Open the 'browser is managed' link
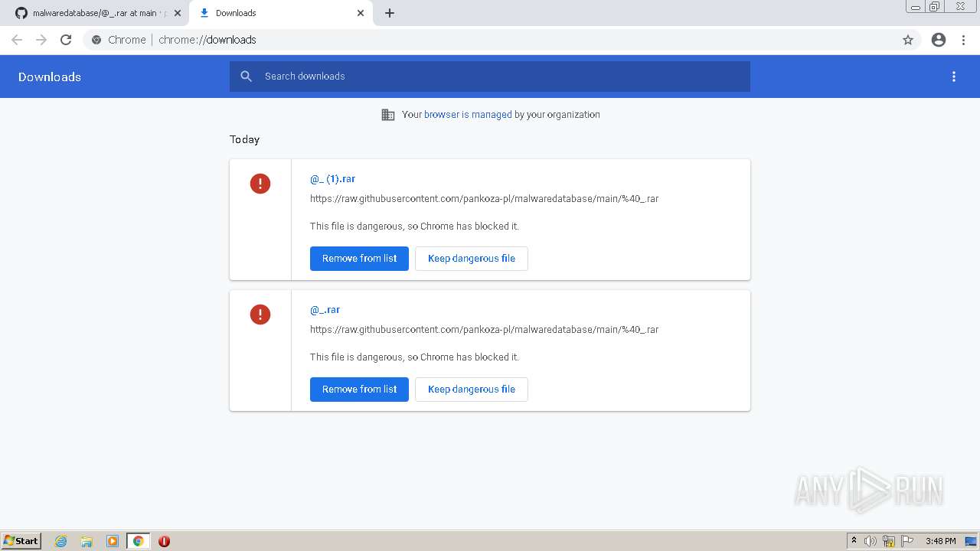Image resolution: width=980 pixels, height=551 pixels. click(468, 115)
